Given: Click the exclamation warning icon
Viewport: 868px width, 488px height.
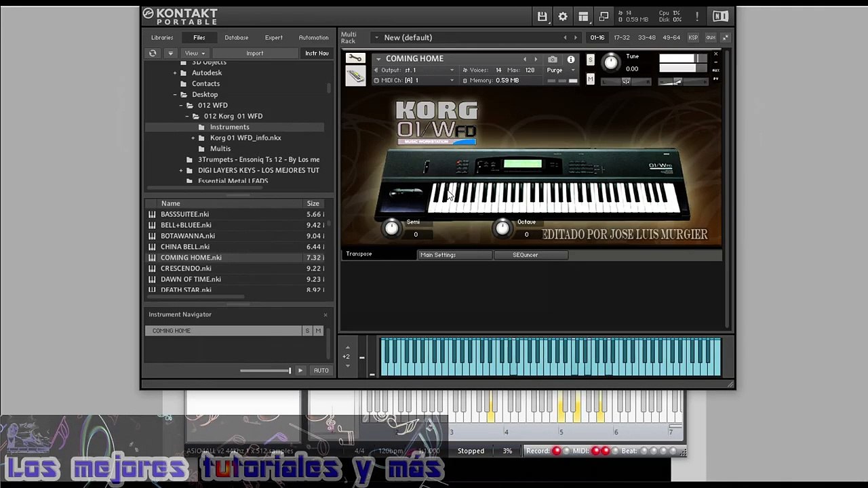Looking at the screenshot, I should click(x=696, y=17).
